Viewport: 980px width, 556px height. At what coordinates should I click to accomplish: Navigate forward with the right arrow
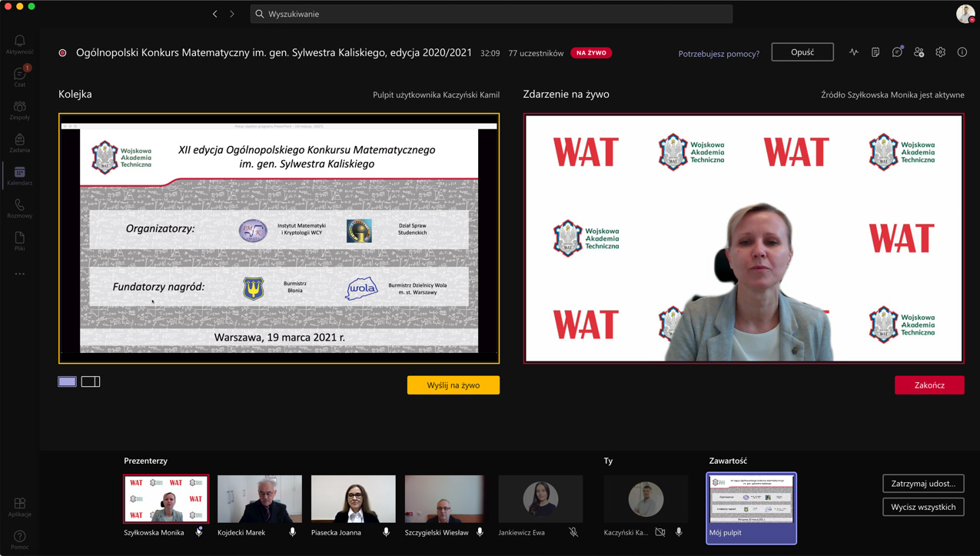coord(232,14)
